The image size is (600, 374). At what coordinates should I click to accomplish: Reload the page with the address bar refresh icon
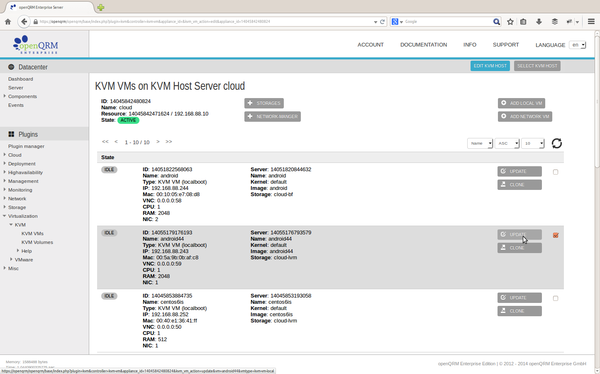tap(382, 22)
